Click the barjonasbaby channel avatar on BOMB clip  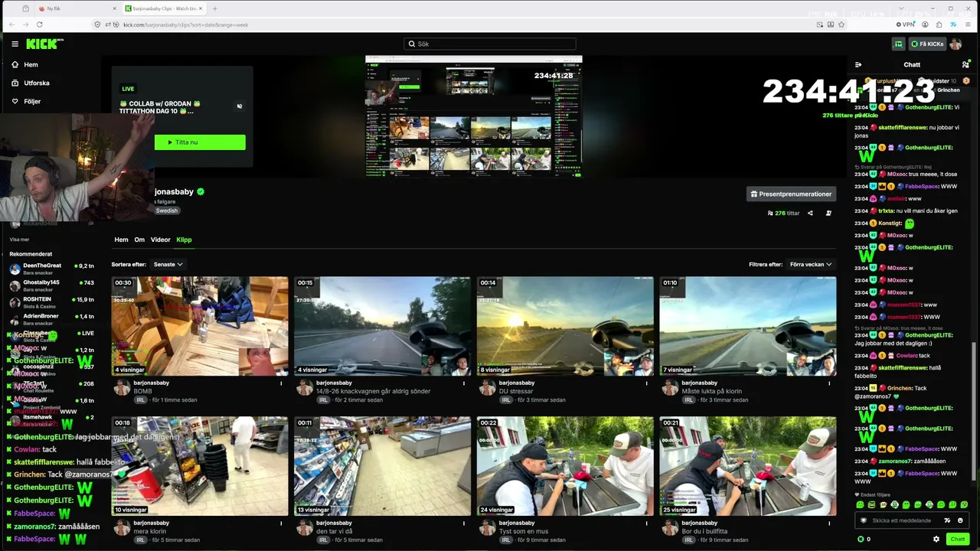click(121, 387)
